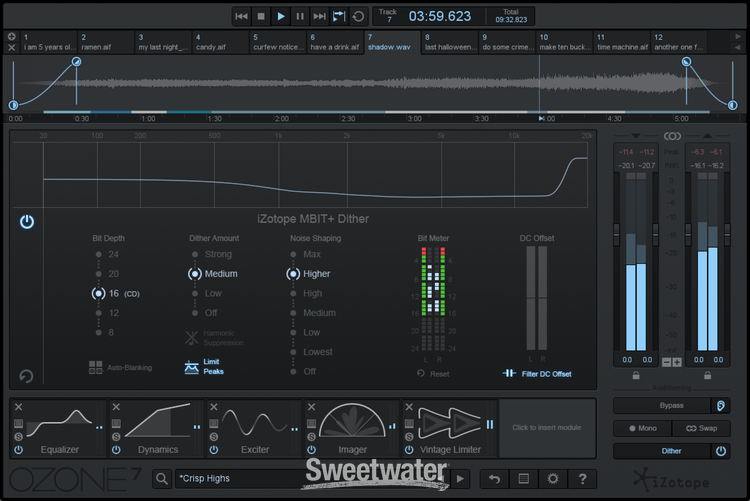Toggle gain match ear icon beside Bypass
The height and width of the screenshot is (501, 750).
[721, 405]
